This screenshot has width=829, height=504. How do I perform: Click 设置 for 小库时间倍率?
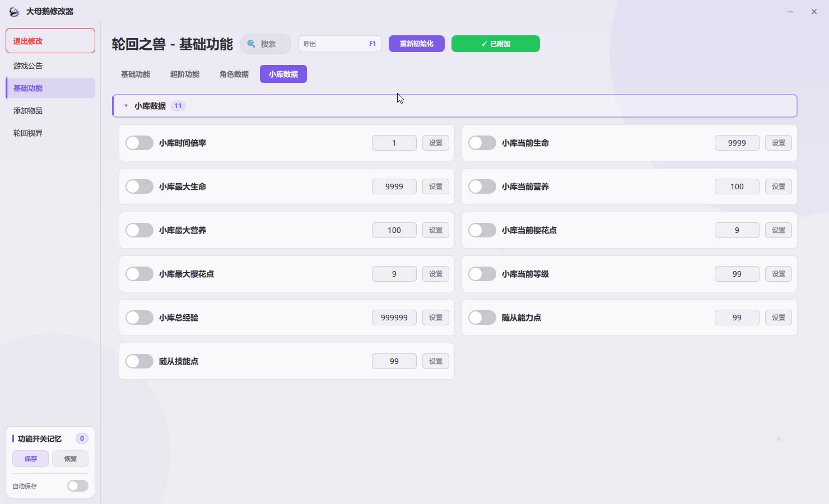coord(436,143)
